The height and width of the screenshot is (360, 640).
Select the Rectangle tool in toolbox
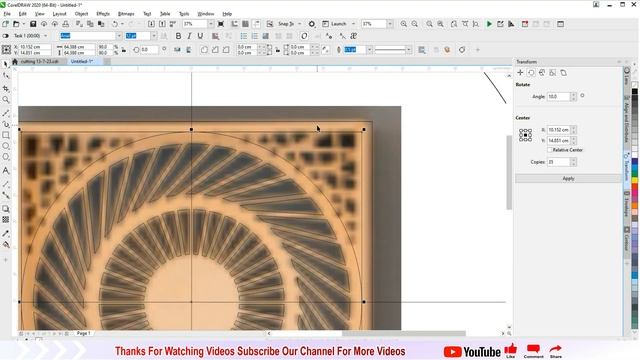click(x=6, y=135)
